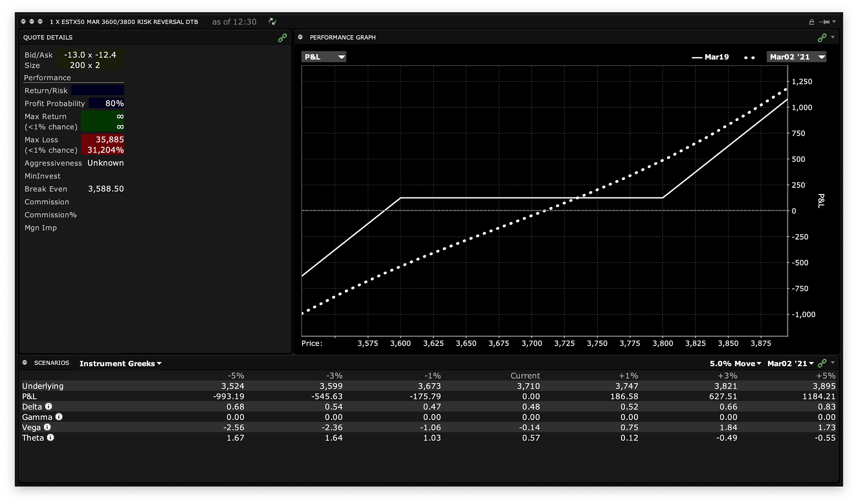Open the Instrument Greeks dropdown

pos(121,363)
